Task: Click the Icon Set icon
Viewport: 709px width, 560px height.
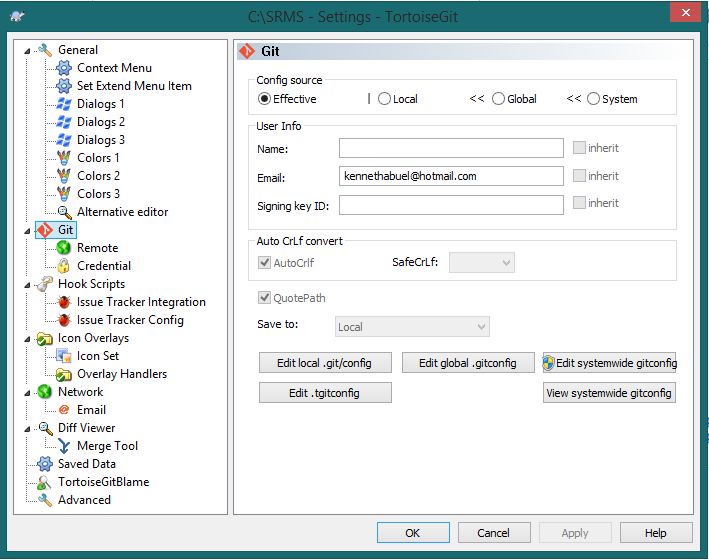Action: (x=64, y=356)
